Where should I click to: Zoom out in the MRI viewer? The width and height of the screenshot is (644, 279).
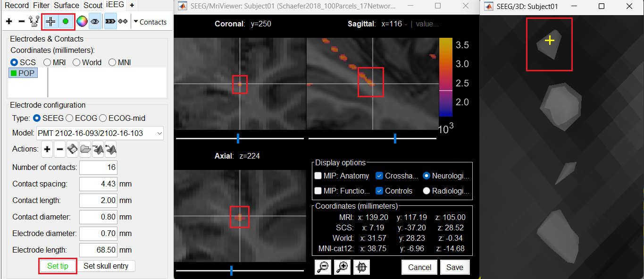pyautogui.click(x=323, y=267)
